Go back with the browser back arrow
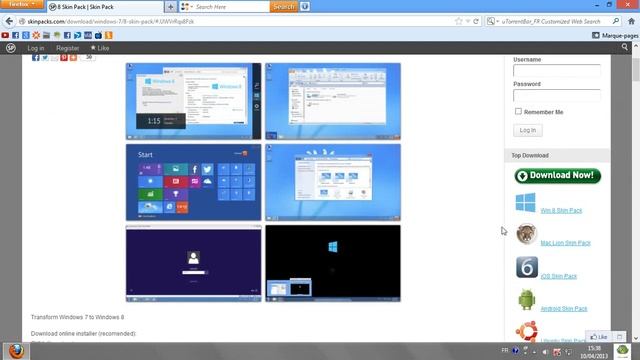 tap(9, 21)
